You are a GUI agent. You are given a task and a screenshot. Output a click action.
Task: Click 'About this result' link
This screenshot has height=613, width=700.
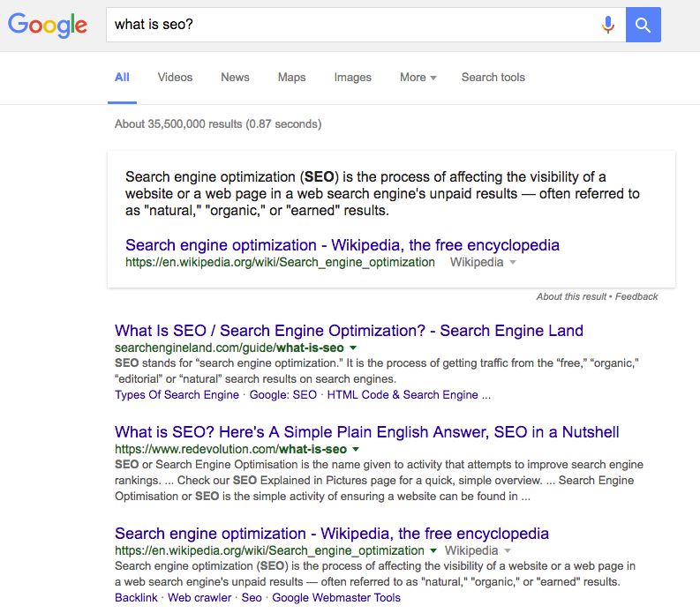click(x=571, y=296)
